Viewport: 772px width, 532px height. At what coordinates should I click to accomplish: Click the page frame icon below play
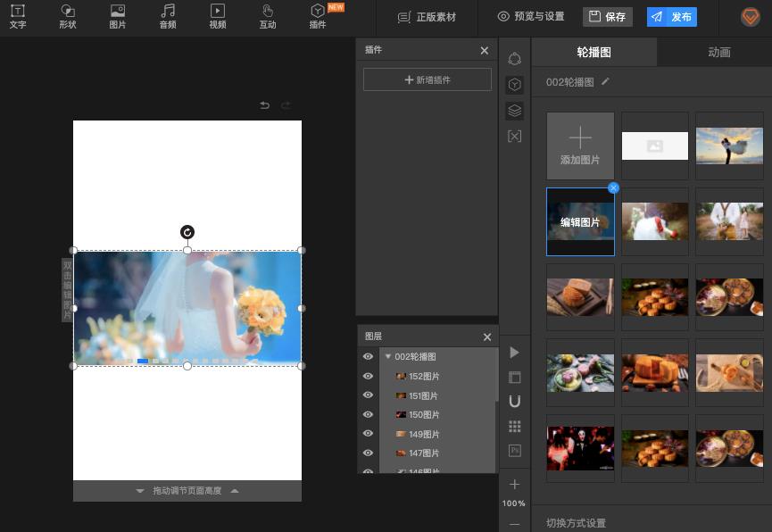(514, 378)
